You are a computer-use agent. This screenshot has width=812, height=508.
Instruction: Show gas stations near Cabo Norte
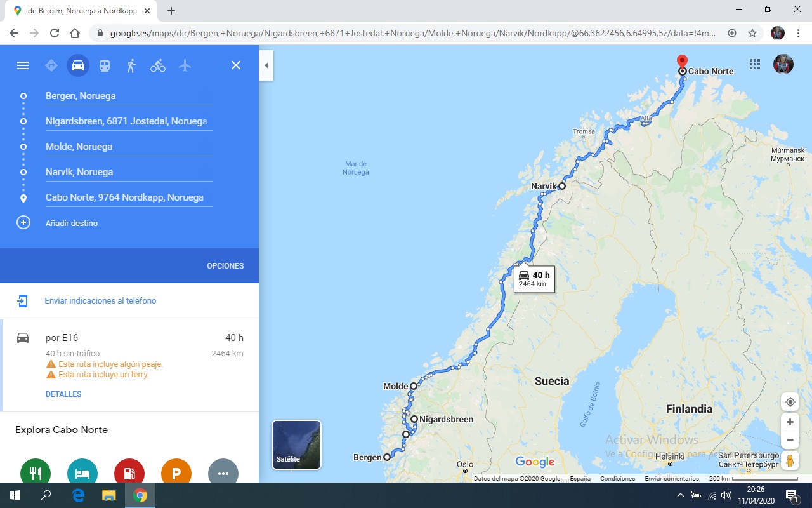click(129, 471)
